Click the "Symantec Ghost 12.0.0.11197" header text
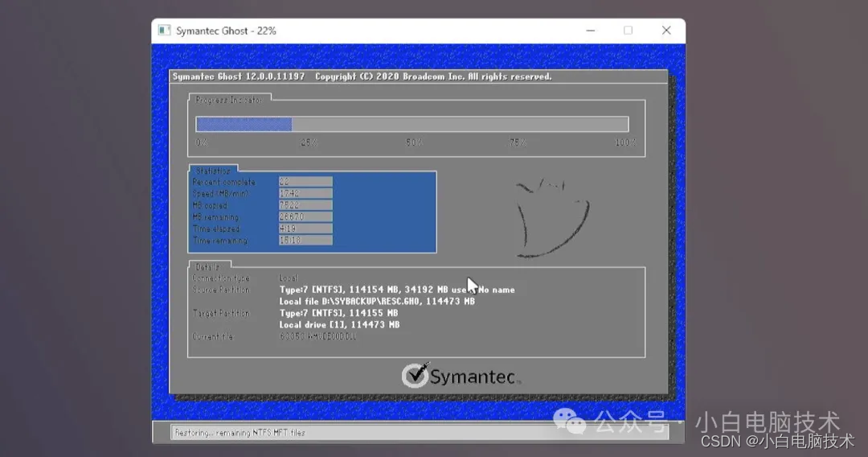The image size is (868, 457). point(239,76)
